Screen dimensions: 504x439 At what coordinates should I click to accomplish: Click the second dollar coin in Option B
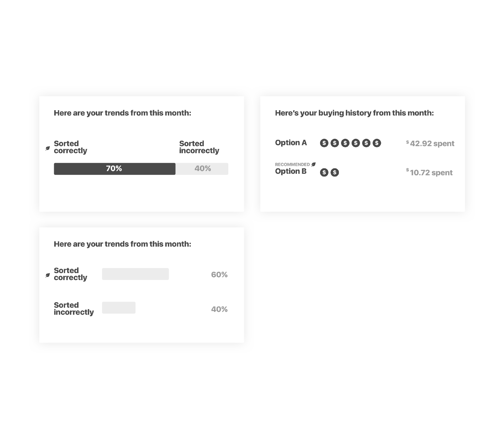click(334, 172)
